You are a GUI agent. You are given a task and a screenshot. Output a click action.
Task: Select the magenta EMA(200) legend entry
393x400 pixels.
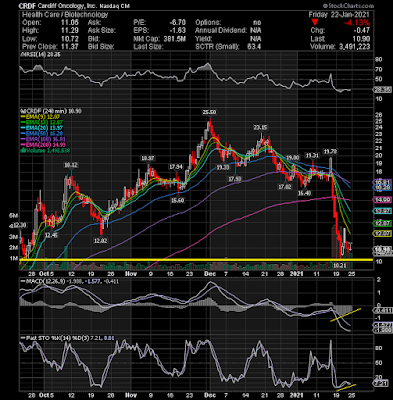[43, 145]
